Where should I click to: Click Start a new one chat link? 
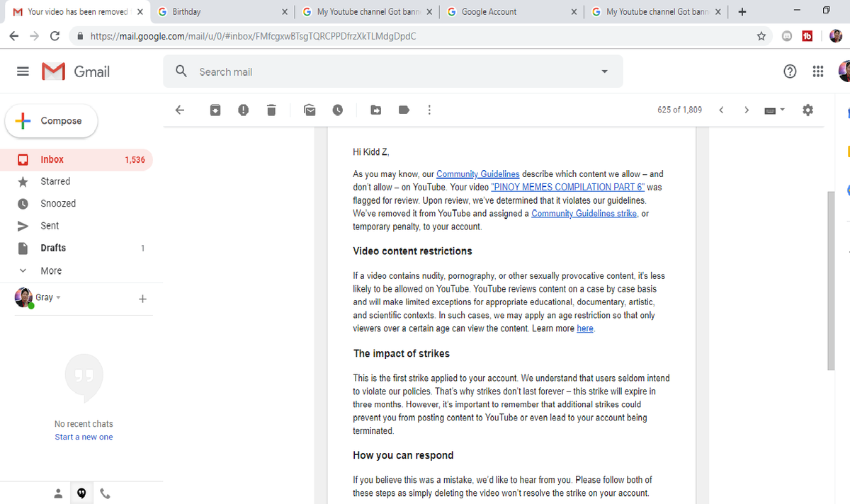(84, 437)
